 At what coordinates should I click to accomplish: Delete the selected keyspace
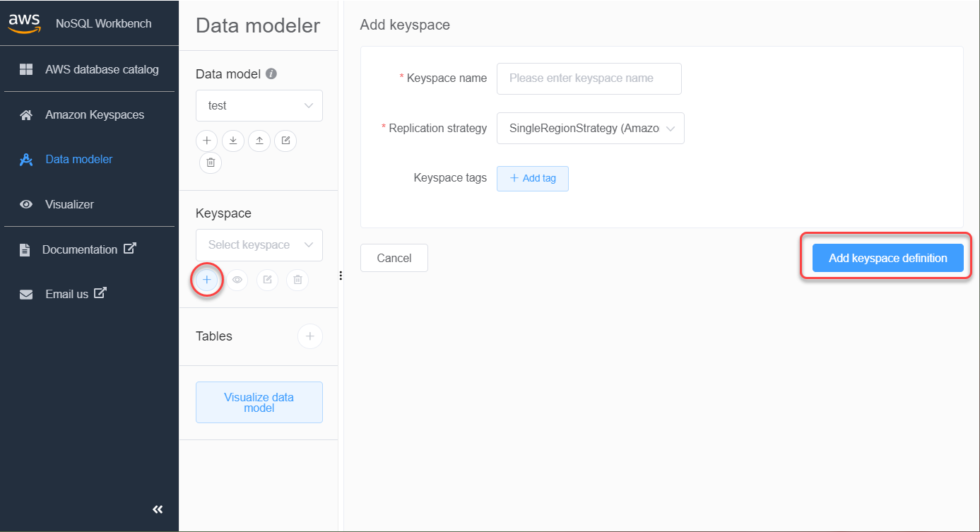[297, 280]
